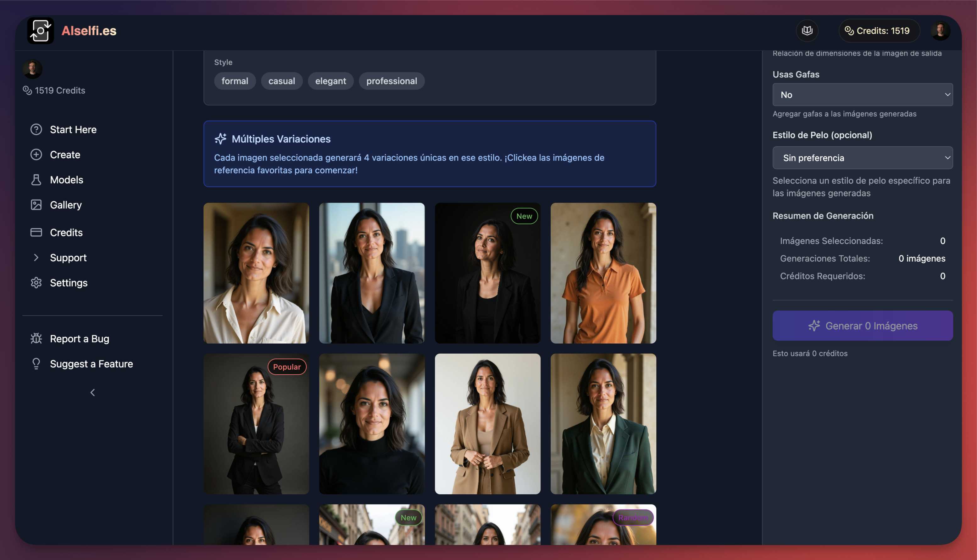Toggle the formal style tag
Screen dimensions: 977x560
[x=235, y=81]
